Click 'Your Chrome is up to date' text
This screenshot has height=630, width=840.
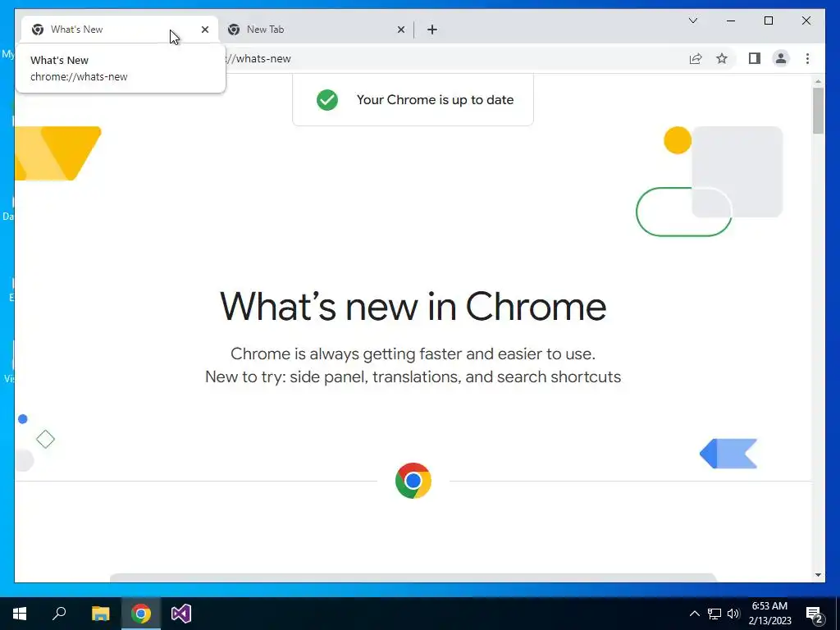tap(435, 99)
